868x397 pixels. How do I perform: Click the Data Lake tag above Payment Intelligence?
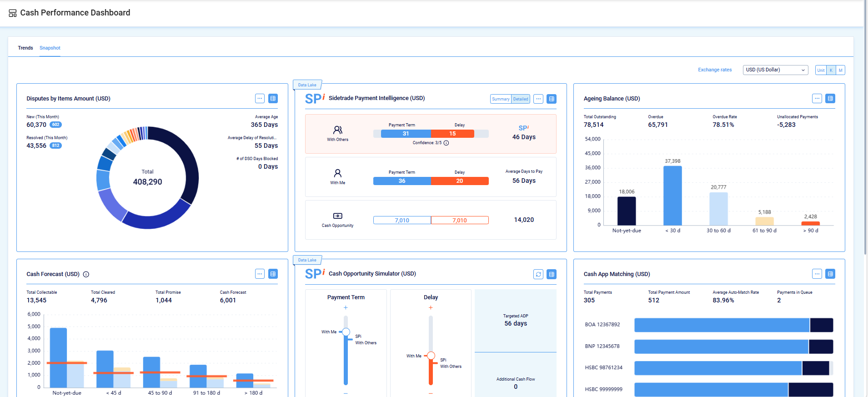click(307, 85)
